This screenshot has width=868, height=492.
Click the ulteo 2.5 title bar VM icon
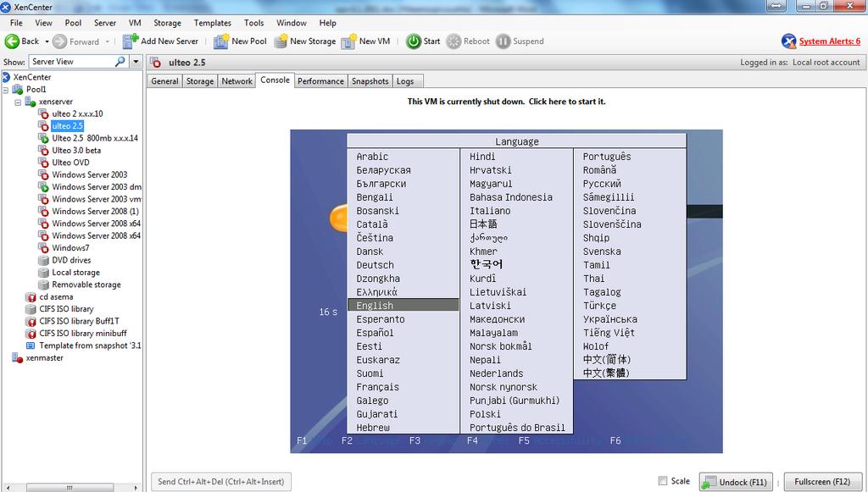coord(156,62)
